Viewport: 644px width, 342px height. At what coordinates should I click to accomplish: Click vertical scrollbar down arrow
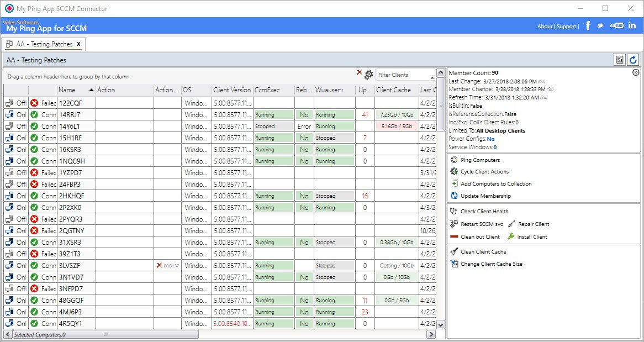441,325
